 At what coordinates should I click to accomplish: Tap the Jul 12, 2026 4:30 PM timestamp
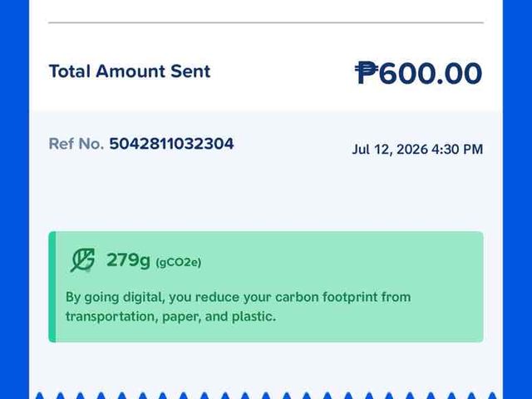point(417,150)
